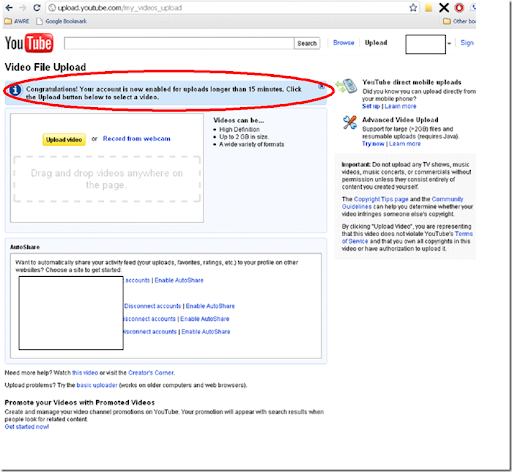Click 'A wide variety of formats' text
The height and width of the screenshot is (472, 512).
coord(252,144)
